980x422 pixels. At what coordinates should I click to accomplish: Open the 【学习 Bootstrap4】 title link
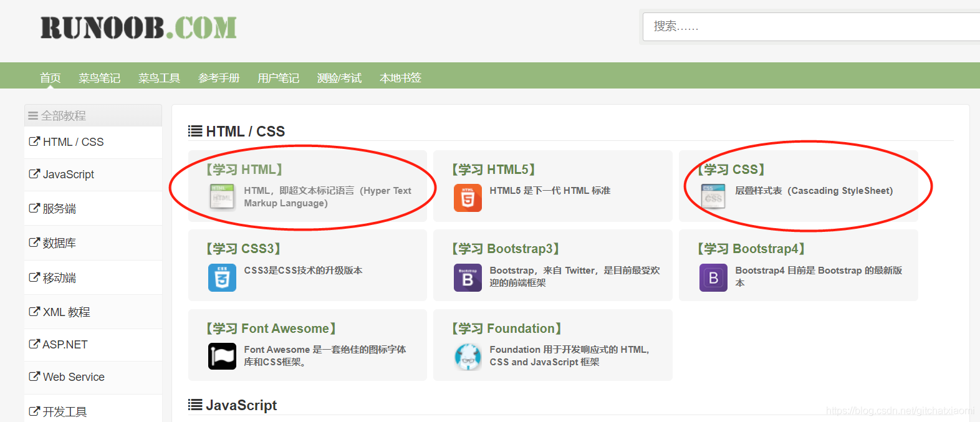tap(751, 248)
